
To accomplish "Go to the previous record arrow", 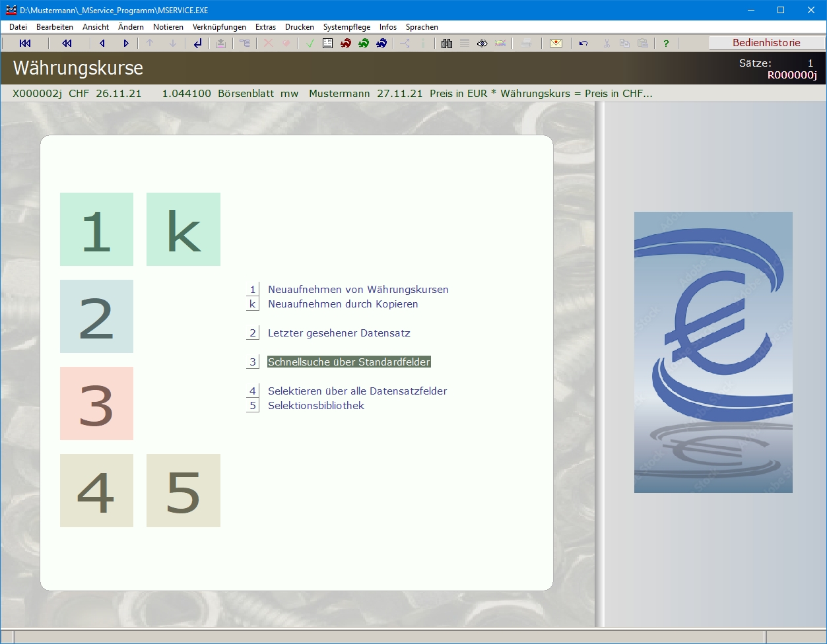I will pyautogui.click(x=102, y=44).
